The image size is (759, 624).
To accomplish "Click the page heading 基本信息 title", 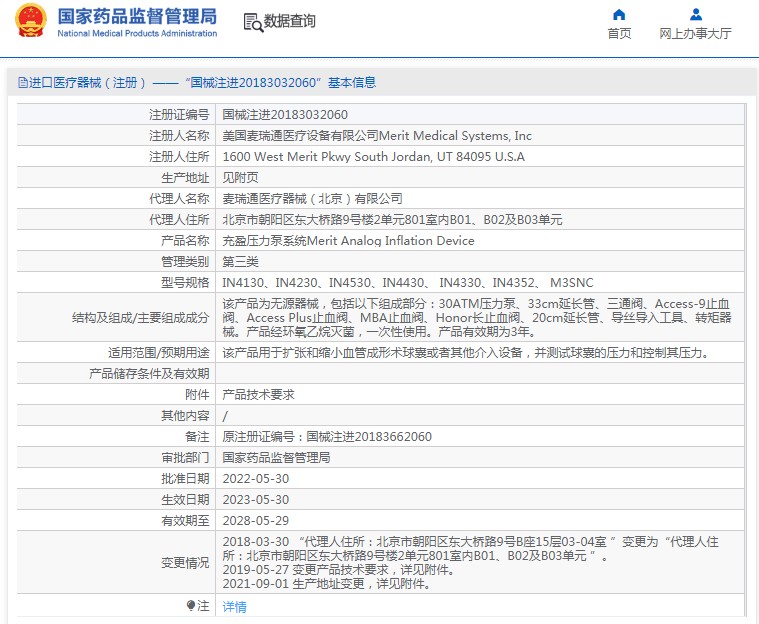I will click(352, 83).
